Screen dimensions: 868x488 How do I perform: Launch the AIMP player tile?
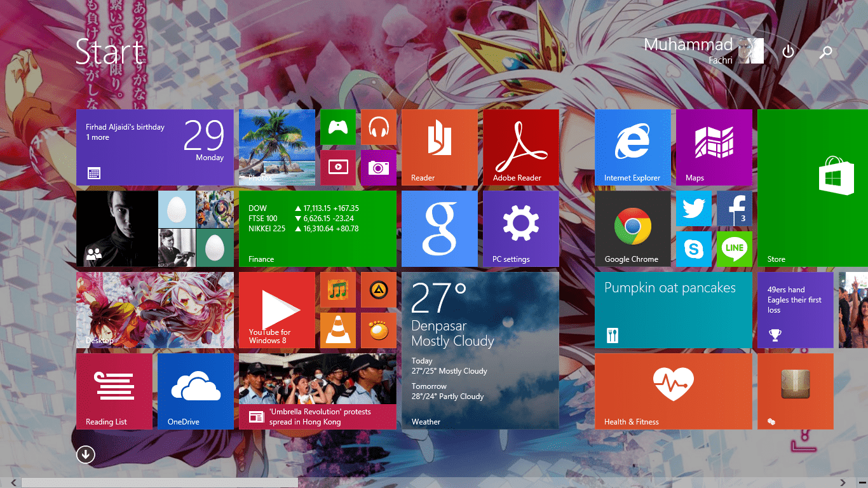tap(378, 290)
